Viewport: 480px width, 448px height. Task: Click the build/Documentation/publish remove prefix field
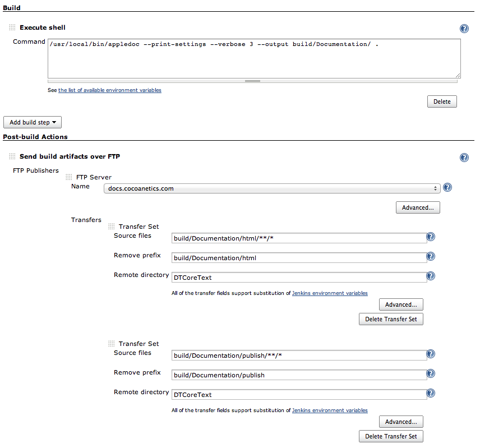(x=299, y=375)
